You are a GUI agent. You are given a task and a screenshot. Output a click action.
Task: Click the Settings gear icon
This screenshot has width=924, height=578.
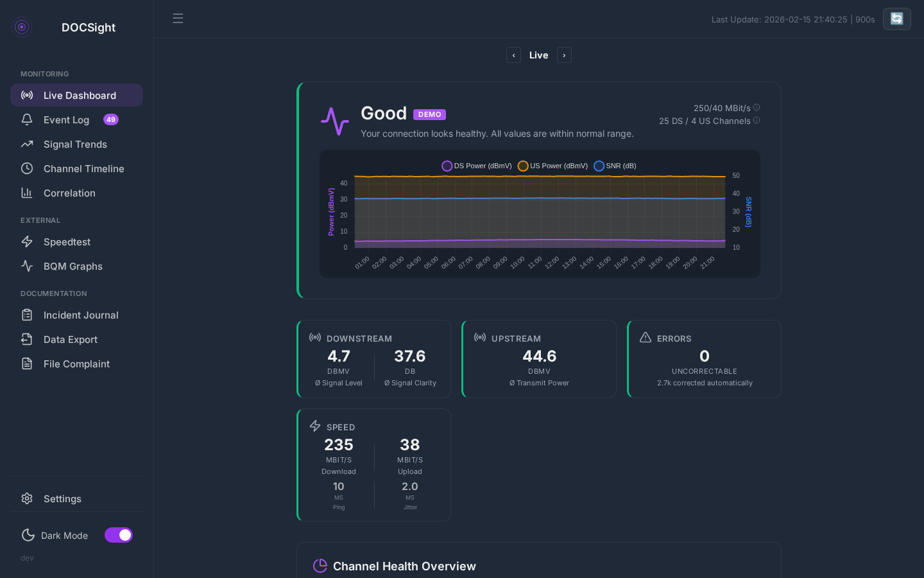click(x=27, y=499)
